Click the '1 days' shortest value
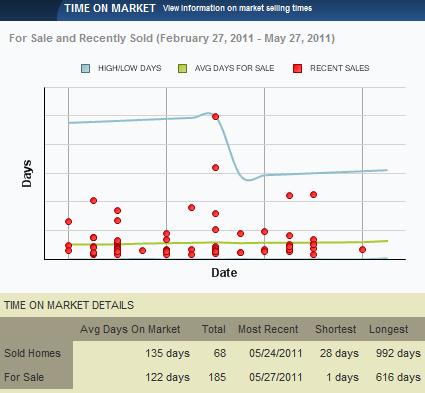425x393 pixels. click(342, 377)
